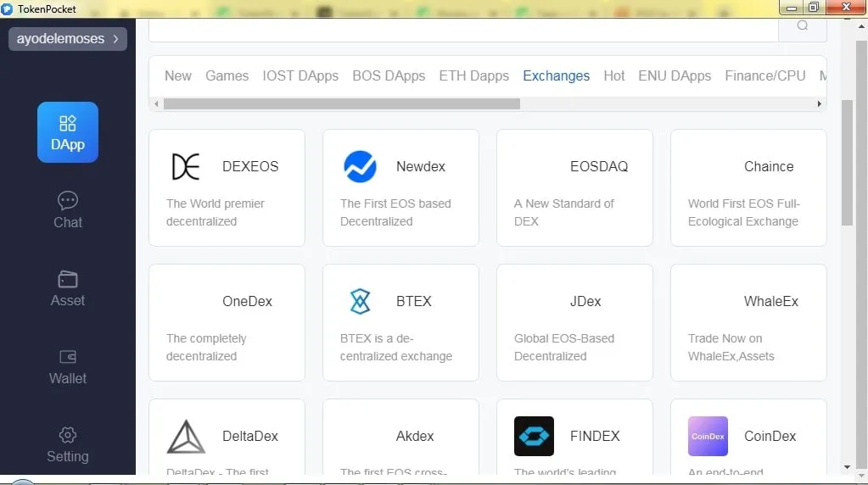Open the EOSDAQ exchange card
This screenshot has width=868, height=485.
point(574,188)
